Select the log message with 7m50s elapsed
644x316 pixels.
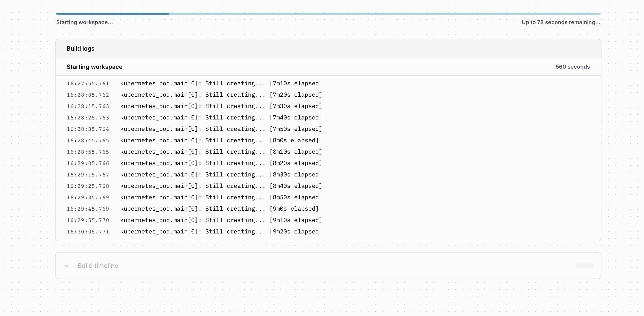(x=221, y=129)
